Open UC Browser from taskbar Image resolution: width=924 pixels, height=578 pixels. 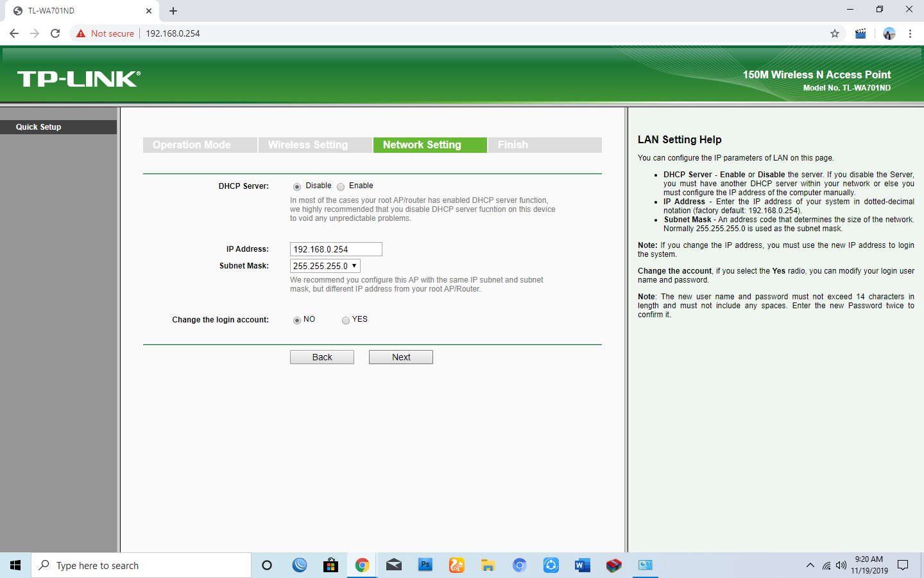[x=456, y=565]
